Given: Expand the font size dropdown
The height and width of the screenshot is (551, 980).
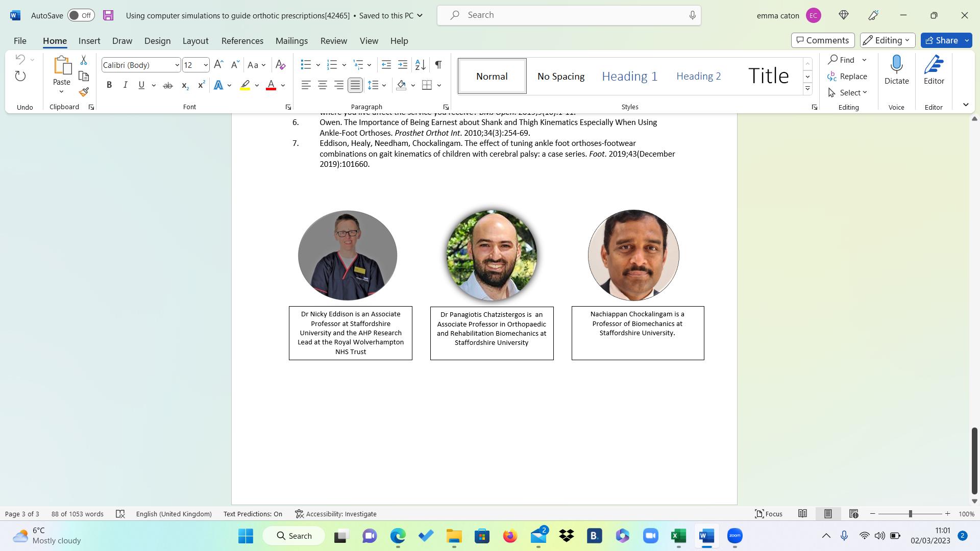Looking at the screenshot, I should (x=205, y=65).
